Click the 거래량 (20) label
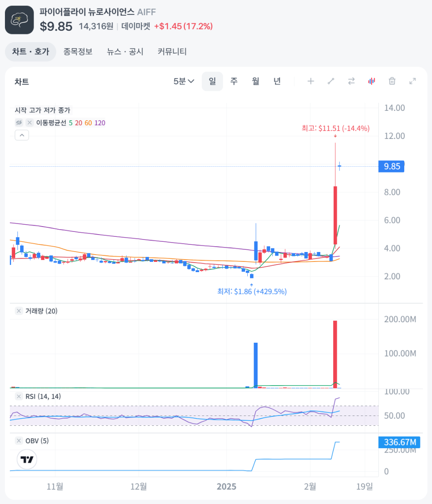Screen dimensions: 432x504 pyautogui.click(x=41, y=311)
